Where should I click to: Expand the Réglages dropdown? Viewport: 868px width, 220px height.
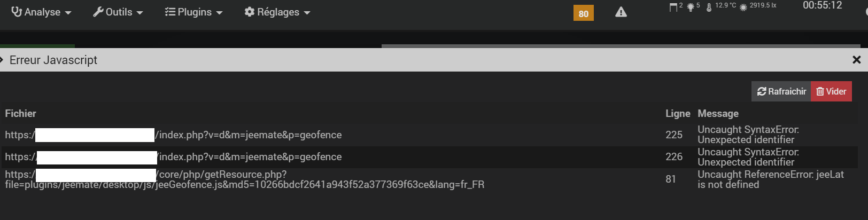point(277,12)
